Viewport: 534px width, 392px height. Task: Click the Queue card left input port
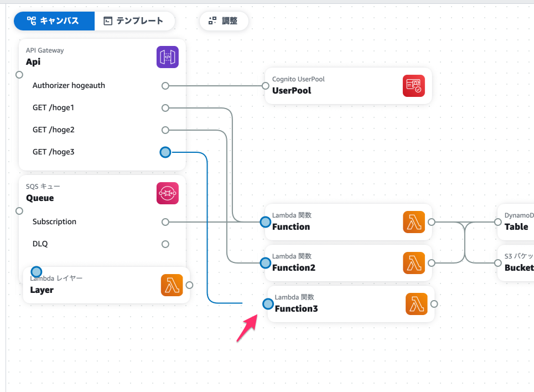(x=19, y=211)
